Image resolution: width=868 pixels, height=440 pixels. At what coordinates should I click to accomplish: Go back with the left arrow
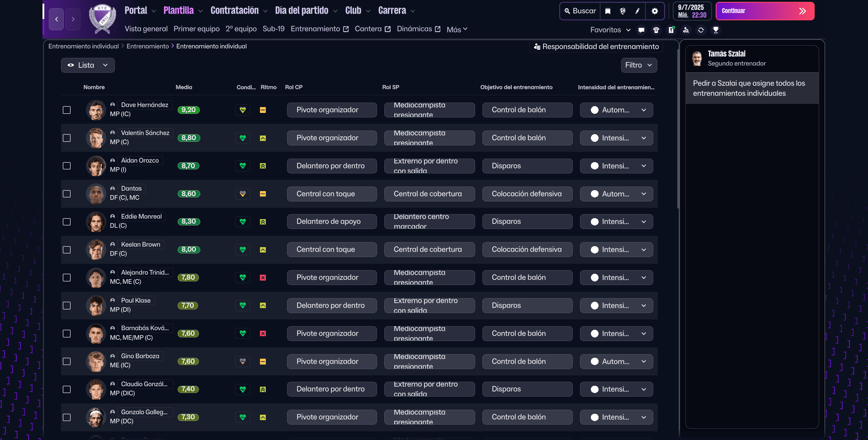tap(57, 19)
